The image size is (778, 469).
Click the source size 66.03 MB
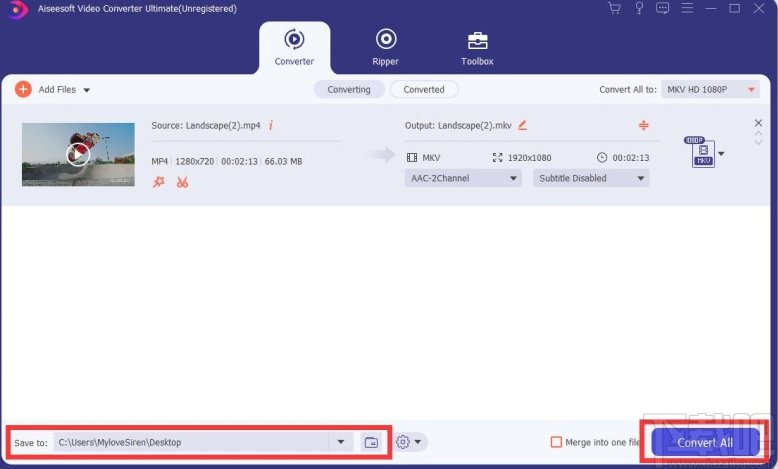coord(283,161)
